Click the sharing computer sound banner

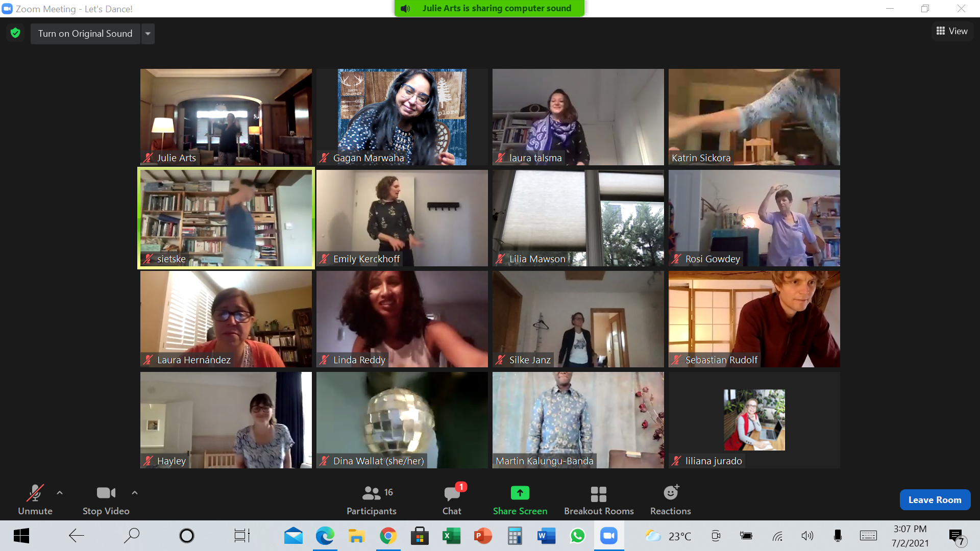[489, 8]
